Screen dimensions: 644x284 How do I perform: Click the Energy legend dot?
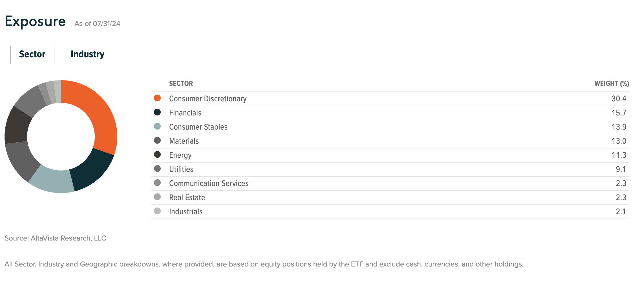(157, 155)
